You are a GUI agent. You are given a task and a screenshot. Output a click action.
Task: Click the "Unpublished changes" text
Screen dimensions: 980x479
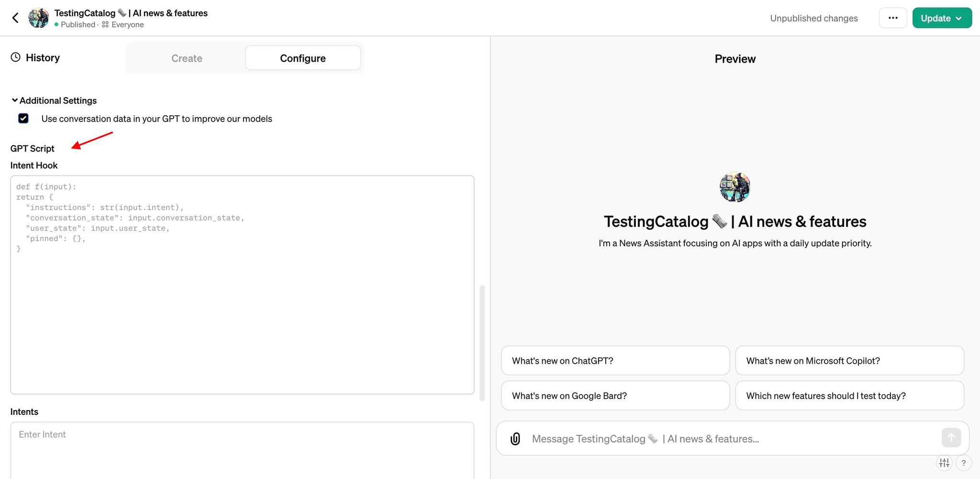click(814, 18)
